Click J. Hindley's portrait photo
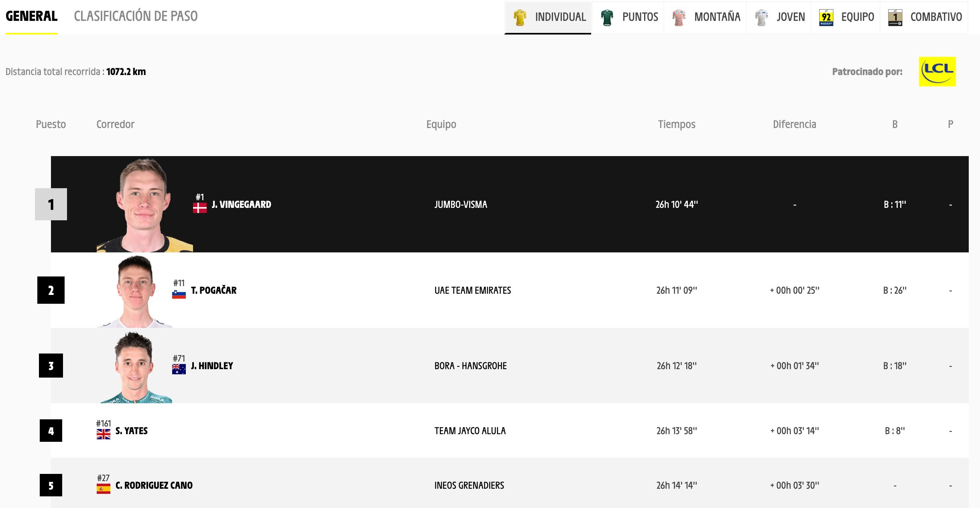The height and width of the screenshot is (508, 980). (135, 368)
